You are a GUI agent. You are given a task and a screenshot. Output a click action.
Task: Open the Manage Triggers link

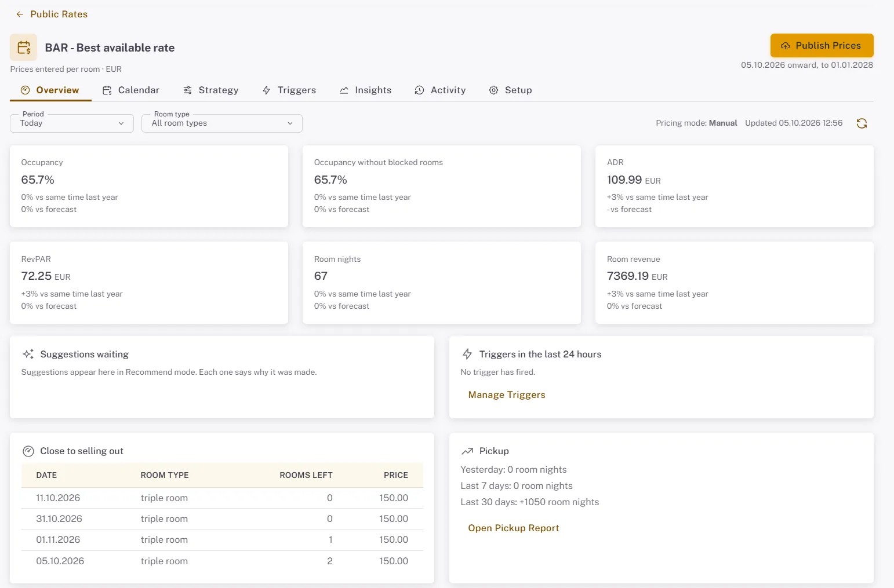pos(507,395)
